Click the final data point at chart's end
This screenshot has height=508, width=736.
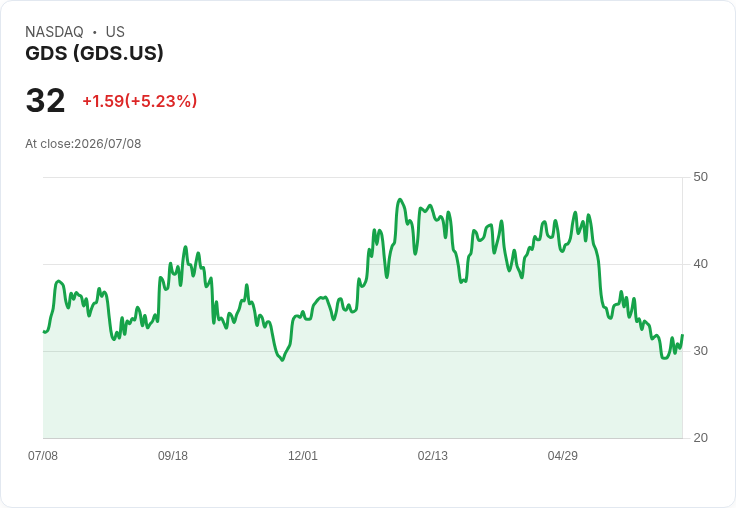click(x=682, y=335)
